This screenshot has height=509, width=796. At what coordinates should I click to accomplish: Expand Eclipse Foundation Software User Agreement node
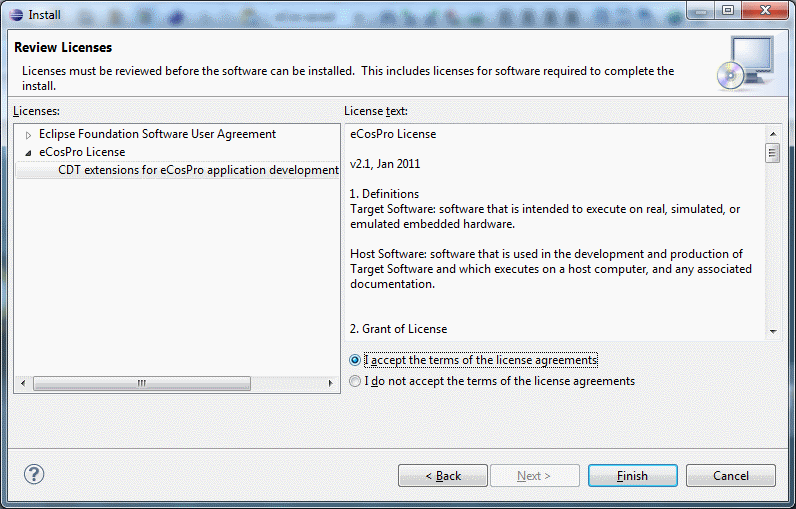click(28, 135)
